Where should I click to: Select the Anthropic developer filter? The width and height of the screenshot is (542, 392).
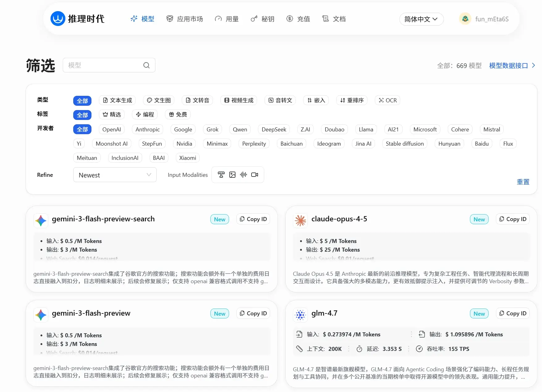click(147, 130)
